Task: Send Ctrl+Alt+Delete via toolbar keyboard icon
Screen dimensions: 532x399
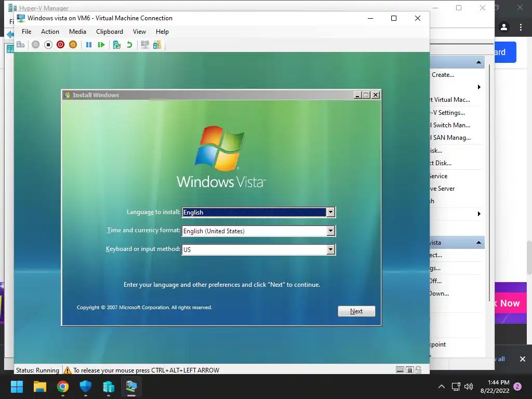Action: pyautogui.click(x=21, y=45)
